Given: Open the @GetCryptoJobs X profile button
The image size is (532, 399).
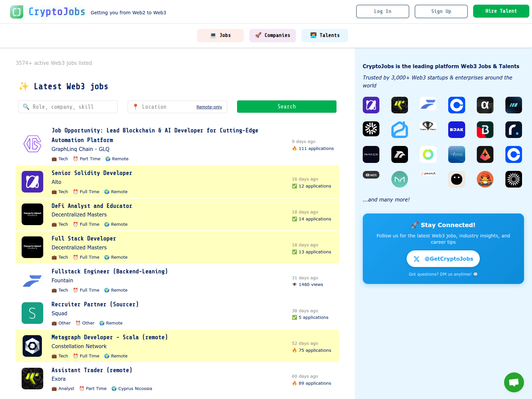Looking at the screenshot, I should tap(443, 259).
